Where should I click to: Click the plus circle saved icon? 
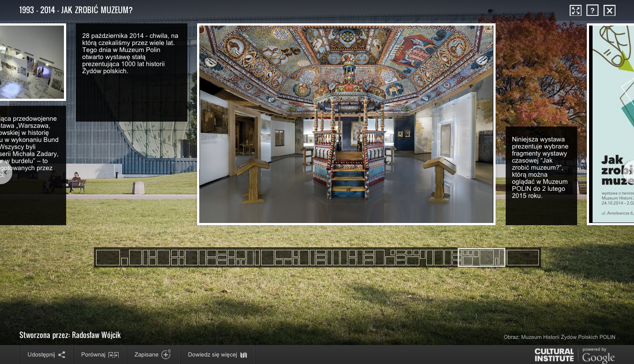coord(166,354)
